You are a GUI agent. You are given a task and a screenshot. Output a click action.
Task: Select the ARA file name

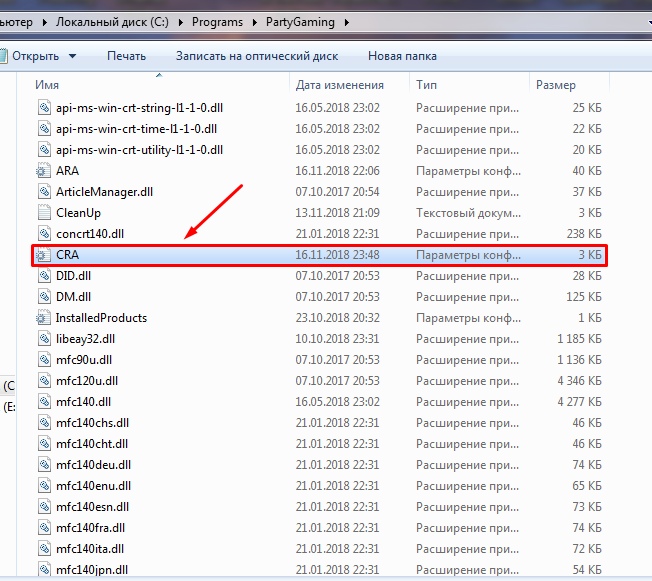pos(67,171)
